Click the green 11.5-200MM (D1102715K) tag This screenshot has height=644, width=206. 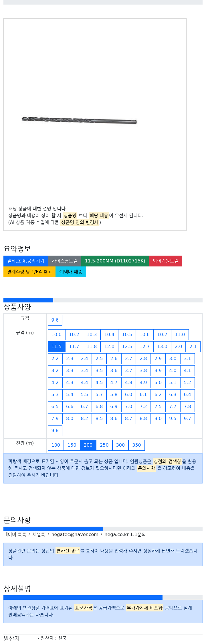coord(115,261)
